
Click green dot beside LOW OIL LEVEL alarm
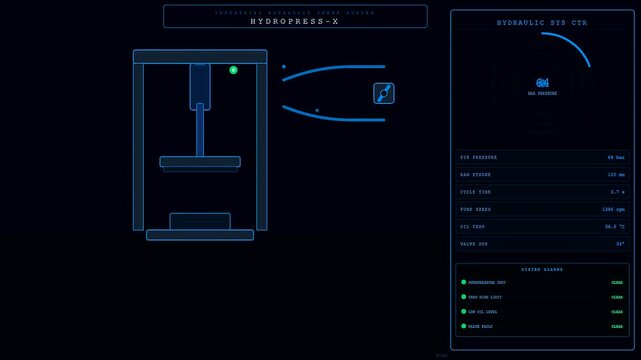(x=464, y=311)
